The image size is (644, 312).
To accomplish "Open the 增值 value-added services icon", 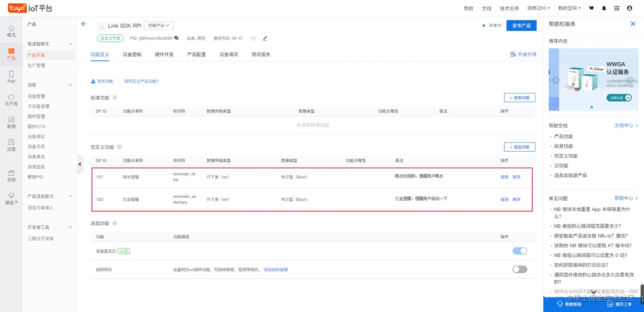I will 11,199.
